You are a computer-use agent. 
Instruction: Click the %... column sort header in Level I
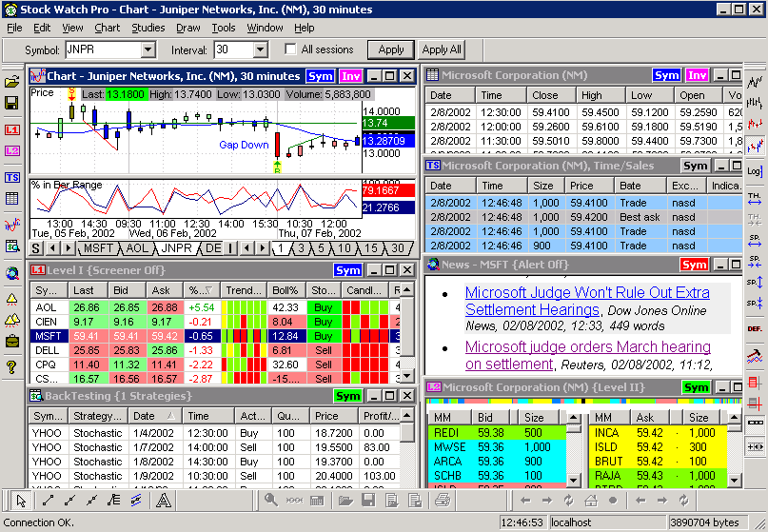coord(201,290)
